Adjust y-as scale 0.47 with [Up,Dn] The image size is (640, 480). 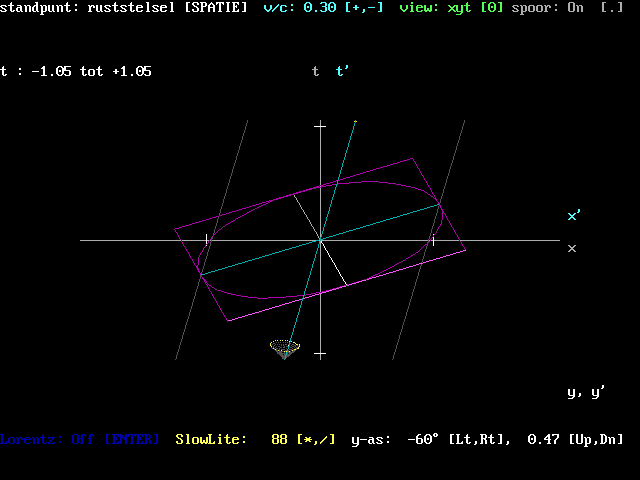pos(595,439)
